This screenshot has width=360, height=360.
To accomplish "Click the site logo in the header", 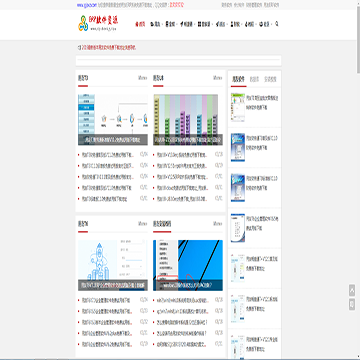I will coord(98,23).
